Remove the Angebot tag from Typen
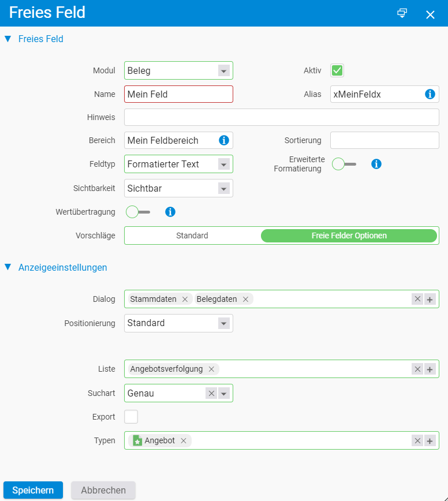The image size is (448, 501). pos(184,441)
